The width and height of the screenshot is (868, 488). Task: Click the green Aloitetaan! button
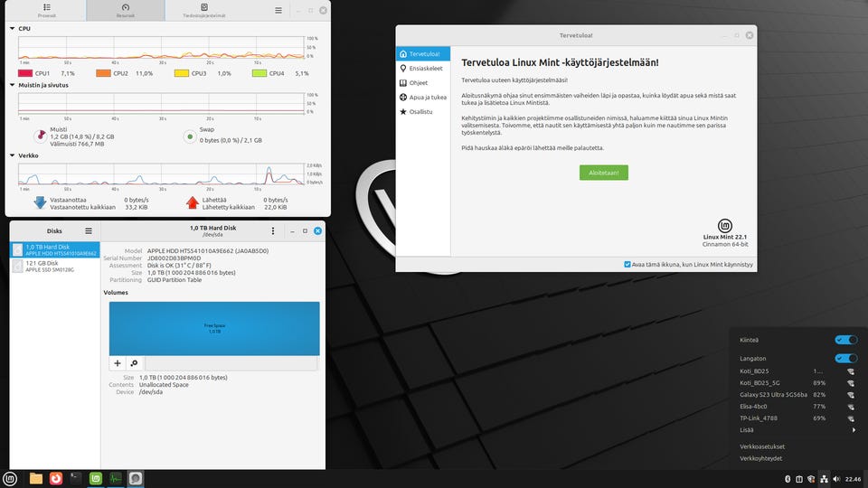(603, 173)
